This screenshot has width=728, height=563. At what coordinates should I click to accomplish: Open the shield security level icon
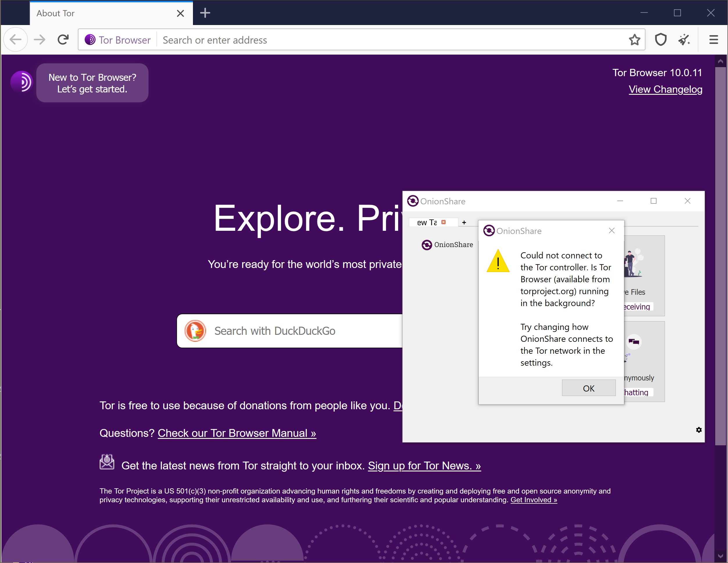point(661,39)
